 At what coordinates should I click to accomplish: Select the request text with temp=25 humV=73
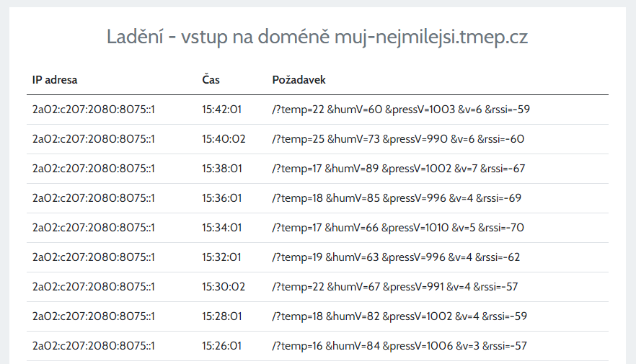pyautogui.click(x=398, y=139)
